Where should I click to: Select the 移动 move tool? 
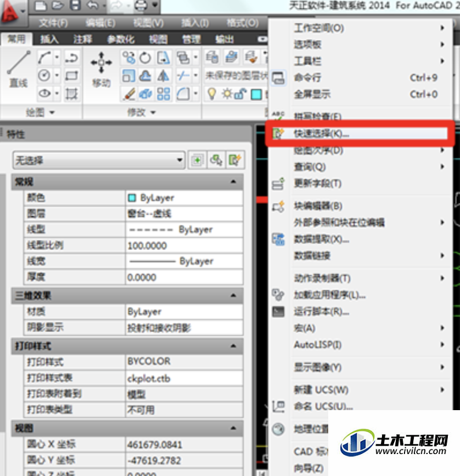tap(101, 70)
